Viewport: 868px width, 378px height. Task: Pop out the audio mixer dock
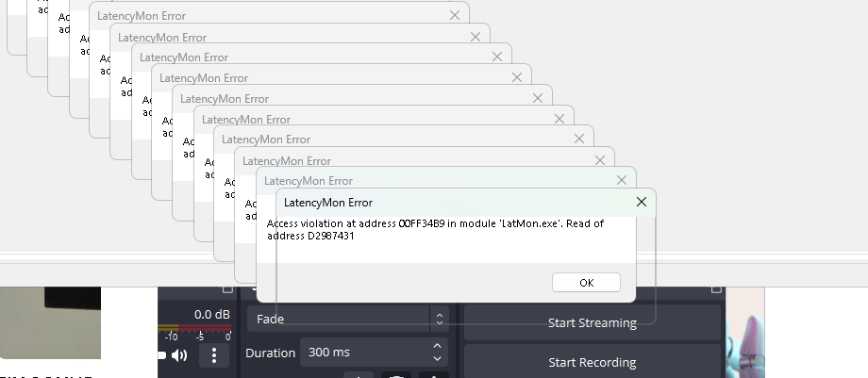(227, 288)
